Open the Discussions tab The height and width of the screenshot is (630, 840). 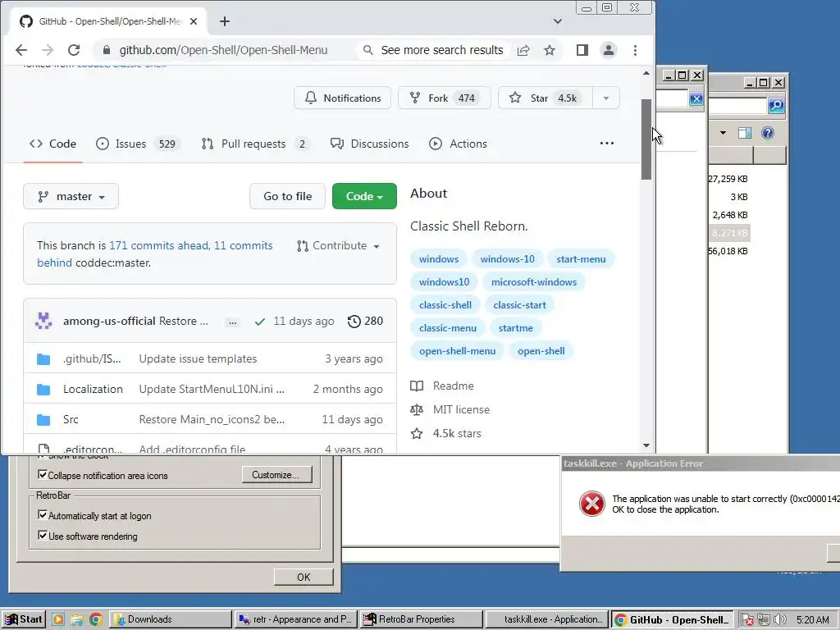click(x=370, y=144)
